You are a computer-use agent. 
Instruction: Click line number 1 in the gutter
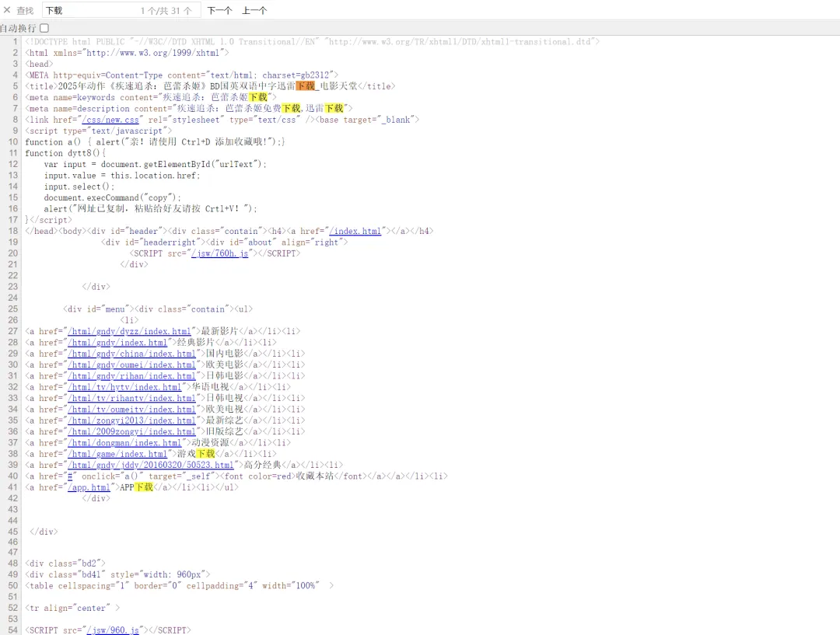(x=16, y=41)
